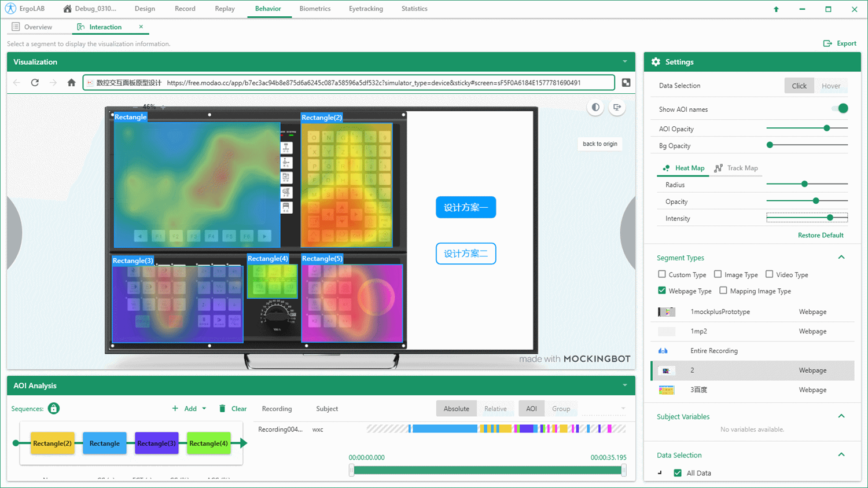Toggle Show AOI names switch
The image size is (868, 488).
839,109
